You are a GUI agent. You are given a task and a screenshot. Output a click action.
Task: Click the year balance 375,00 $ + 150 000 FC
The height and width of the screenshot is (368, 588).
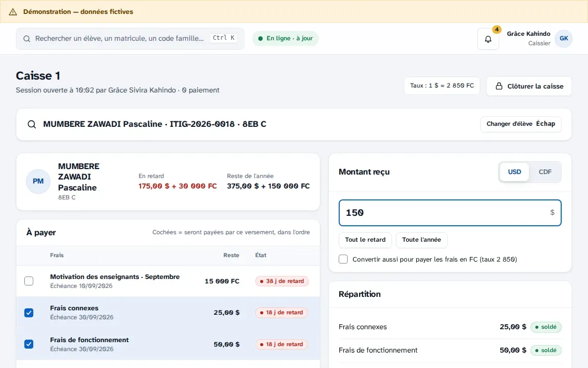(x=268, y=186)
